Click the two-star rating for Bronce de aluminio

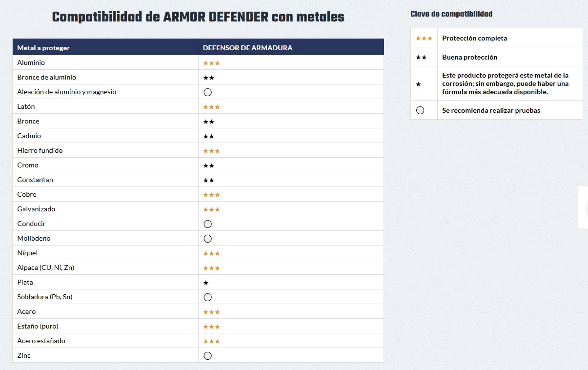tap(208, 78)
